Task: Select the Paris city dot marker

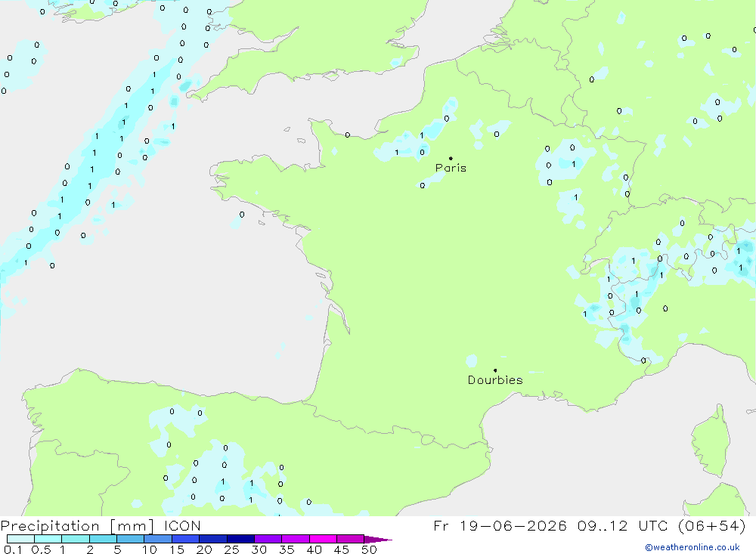Action: click(451, 158)
